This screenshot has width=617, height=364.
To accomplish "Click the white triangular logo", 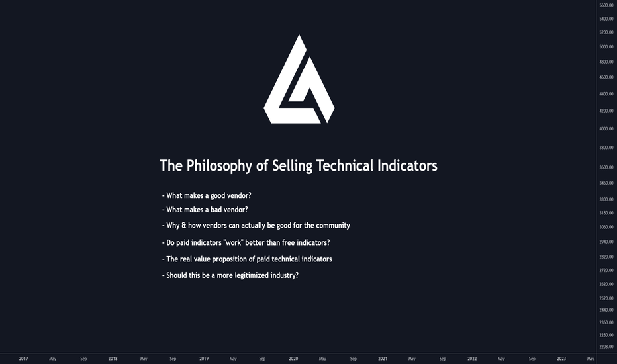I will point(299,79).
